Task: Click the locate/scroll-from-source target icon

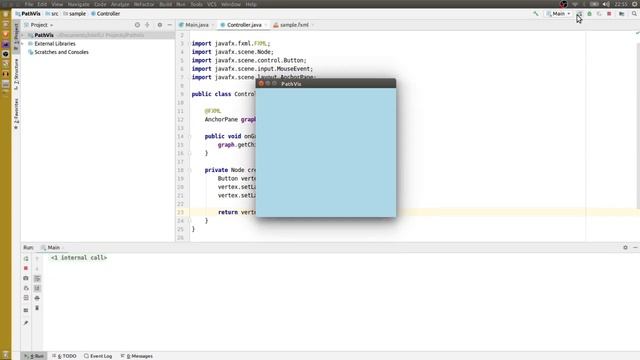Action: coord(137,25)
